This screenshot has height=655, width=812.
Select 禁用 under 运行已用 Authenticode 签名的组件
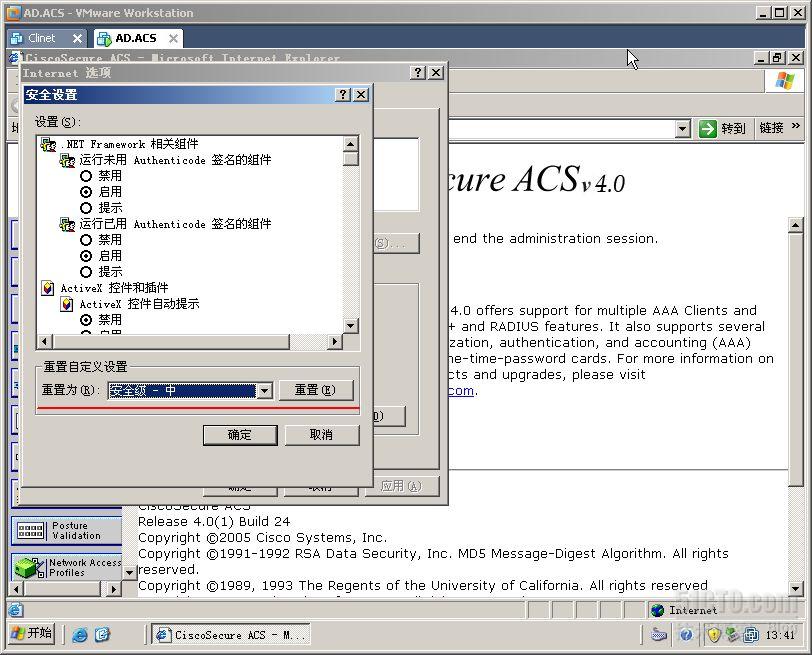(86, 240)
